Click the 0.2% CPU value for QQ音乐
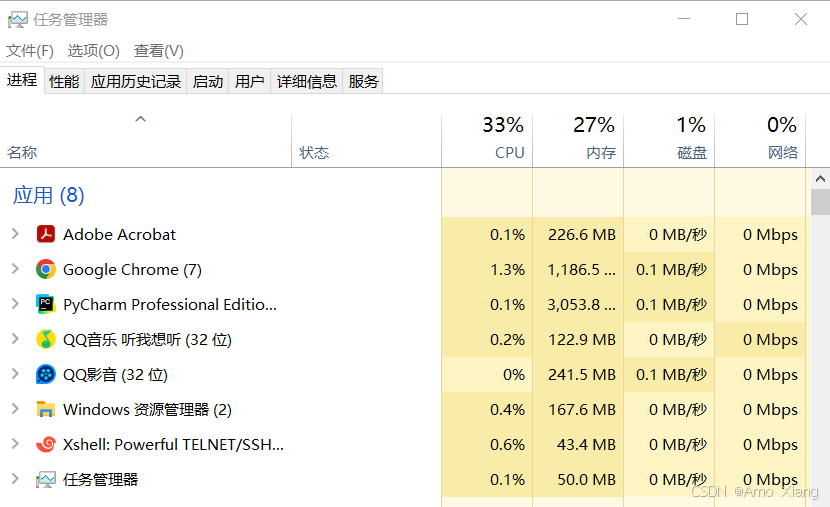 (507, 339)
